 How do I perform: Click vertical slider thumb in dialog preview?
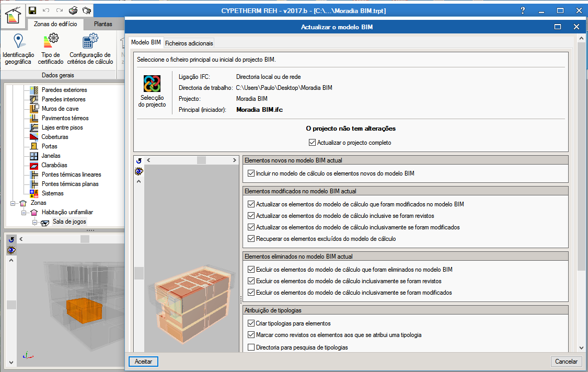139,273
